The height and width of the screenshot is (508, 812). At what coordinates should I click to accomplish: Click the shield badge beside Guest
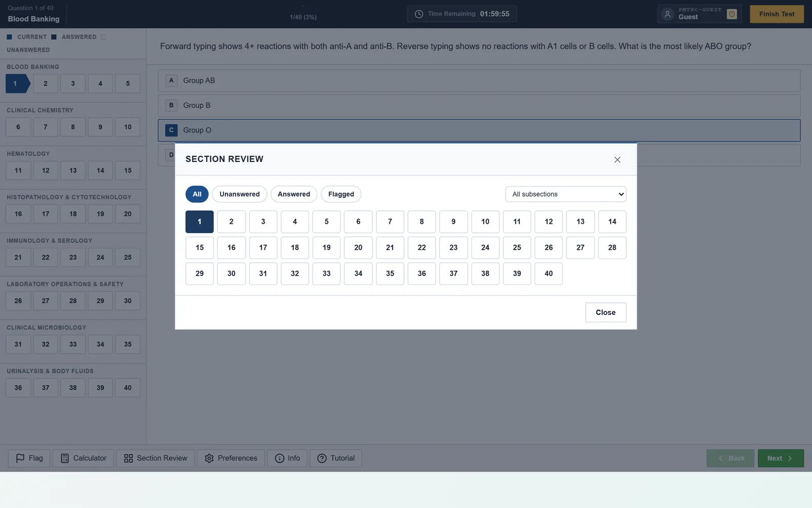coord(732,14)
